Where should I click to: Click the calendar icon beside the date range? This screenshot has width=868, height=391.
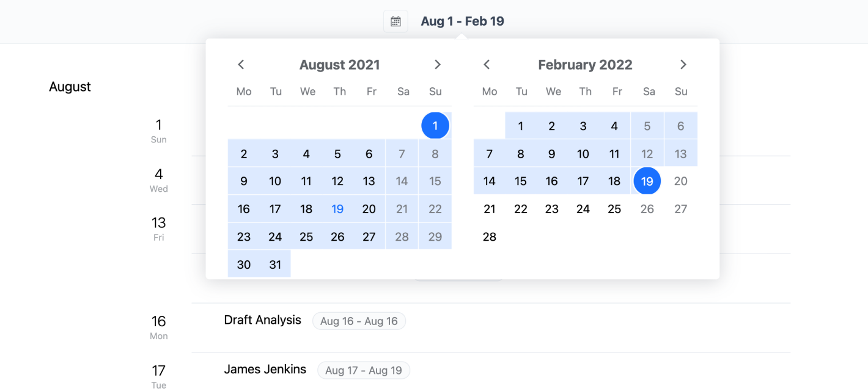pyautogui.click(x=395, y=21)
